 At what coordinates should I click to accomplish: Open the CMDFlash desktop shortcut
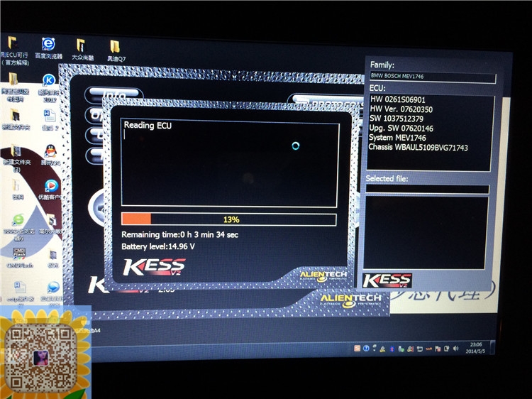pyautogui.click(x=19, y=258)
